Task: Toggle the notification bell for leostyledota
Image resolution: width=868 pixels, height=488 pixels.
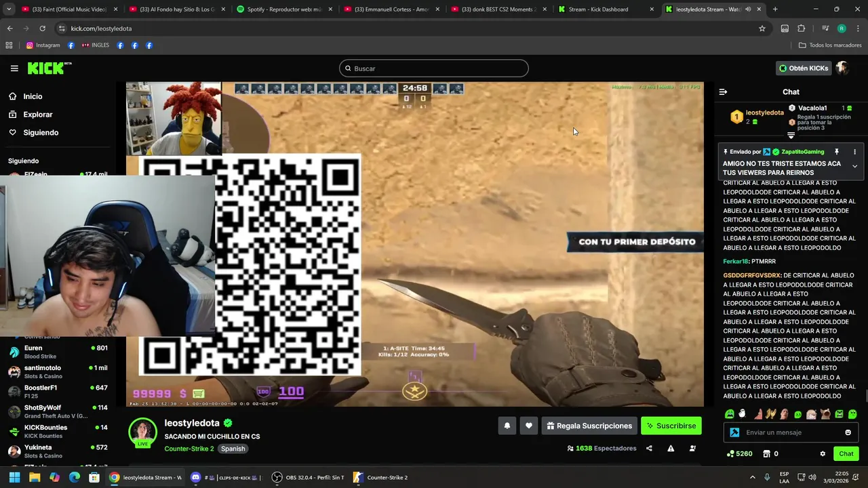Action: (507, 426)
